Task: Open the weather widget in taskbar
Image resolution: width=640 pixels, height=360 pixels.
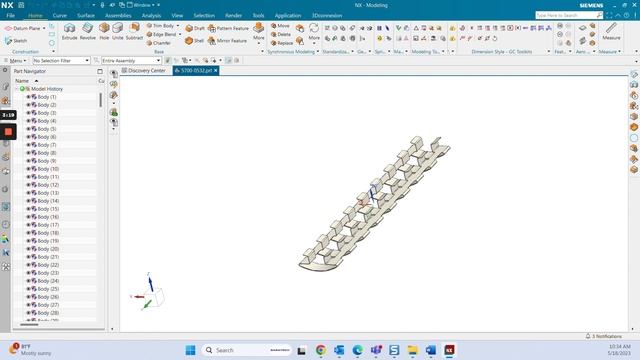Action: [31, 350]
